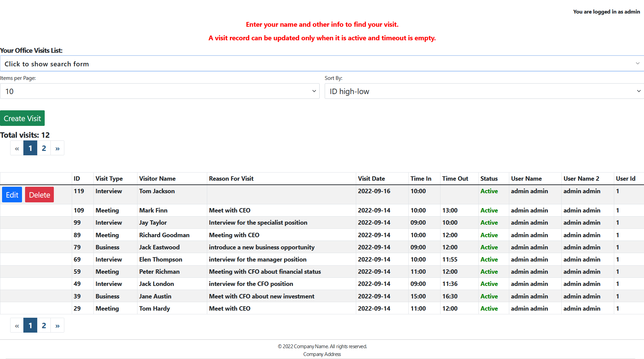Screen dimensions: 644x359
Task: Go to previous page in bottom pagination
Action: [17, 326]
